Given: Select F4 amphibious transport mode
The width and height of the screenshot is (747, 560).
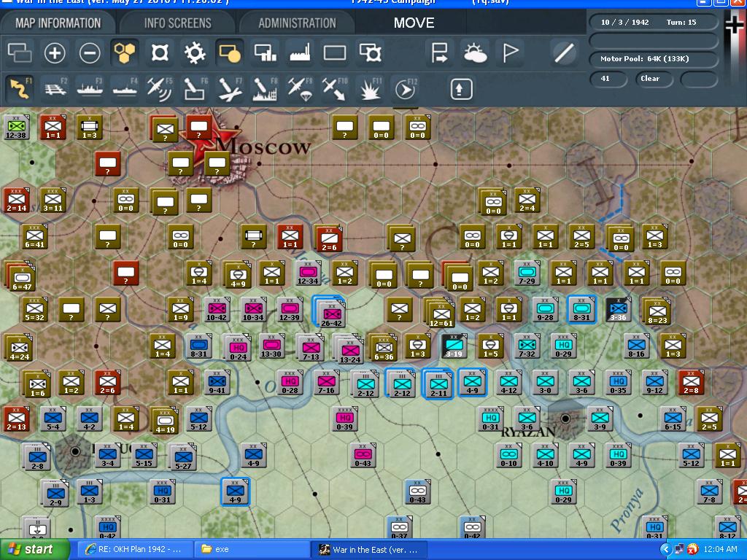Looking at the screenshot, I should (125, 88).
